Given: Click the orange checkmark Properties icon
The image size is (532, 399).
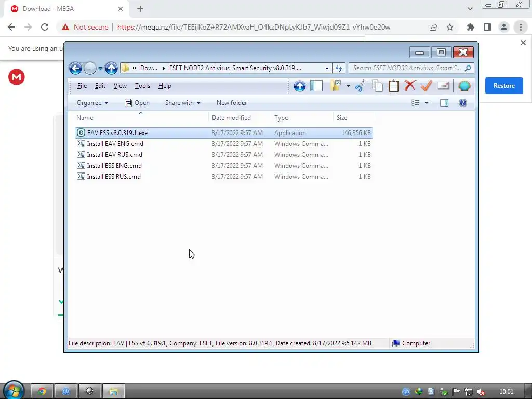Looking at the screenshot, I should 426,86.
